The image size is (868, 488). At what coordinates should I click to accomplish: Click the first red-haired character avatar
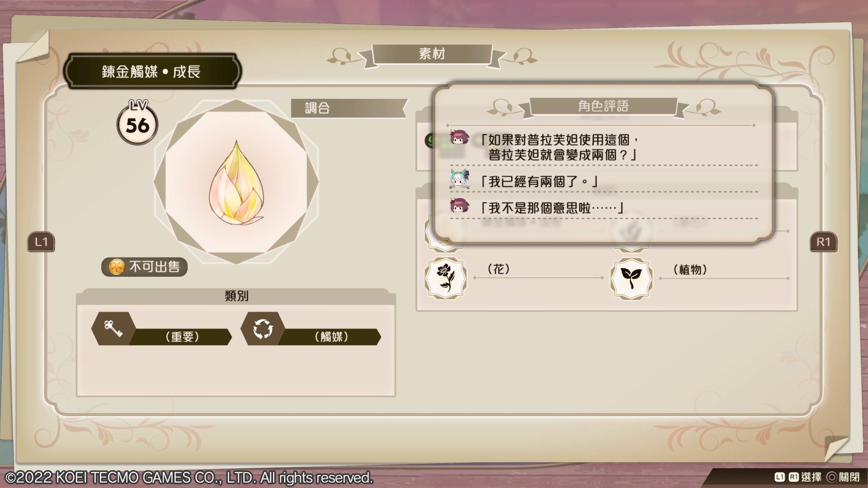click(459, 137)
